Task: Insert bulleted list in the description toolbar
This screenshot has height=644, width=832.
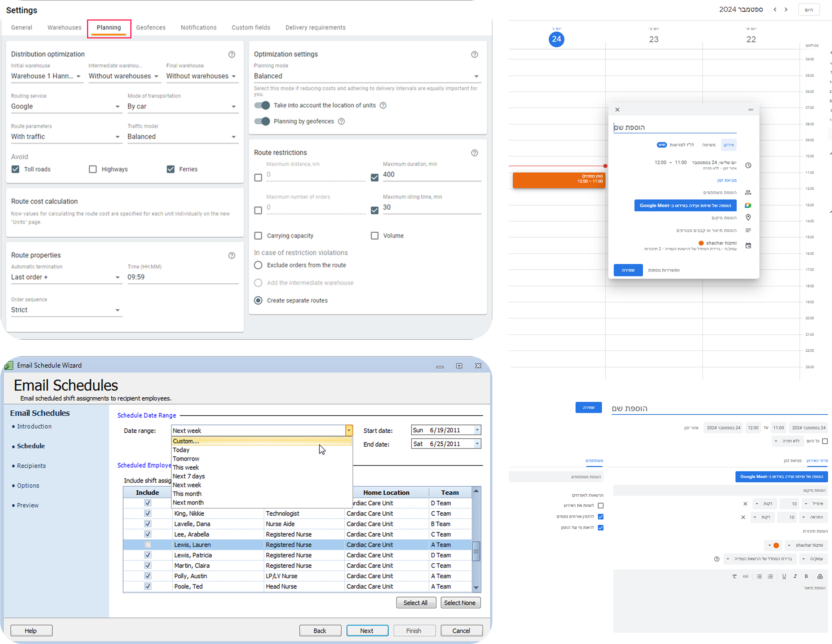Action: coord(759,577)
